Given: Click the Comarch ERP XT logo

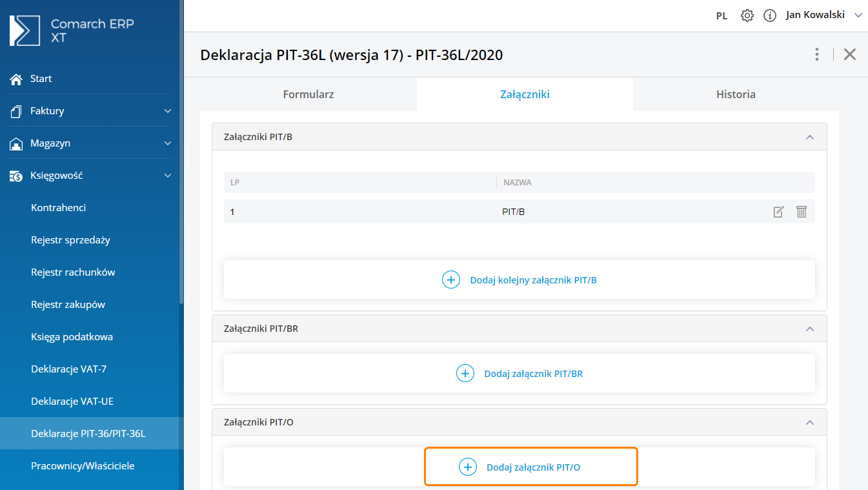Looking at the screenshot, I should tap(71, 31).
